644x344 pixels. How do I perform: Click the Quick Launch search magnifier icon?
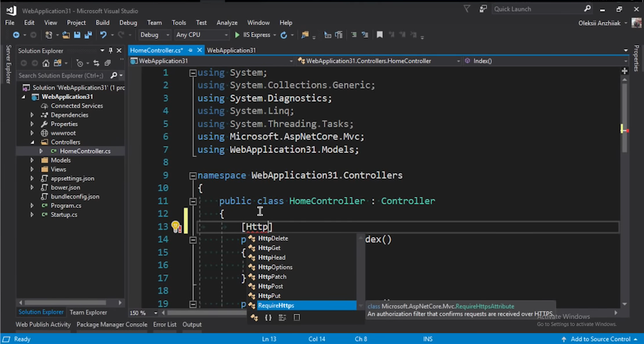pyautogui.click(x=587, y=9)
